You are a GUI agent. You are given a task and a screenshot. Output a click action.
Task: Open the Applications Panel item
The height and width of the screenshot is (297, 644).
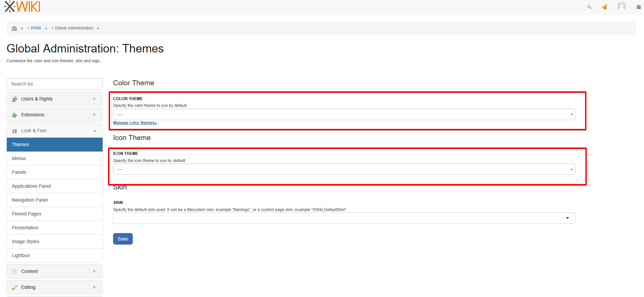[x=55, y=186]
